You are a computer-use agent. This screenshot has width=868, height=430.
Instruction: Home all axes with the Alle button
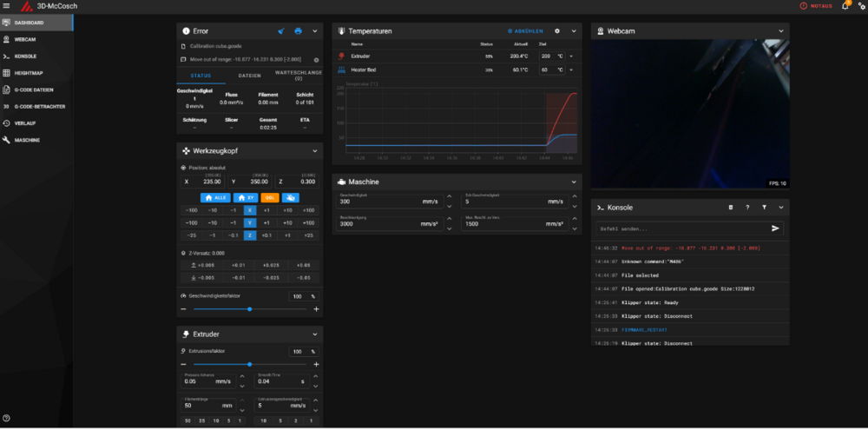215,197
